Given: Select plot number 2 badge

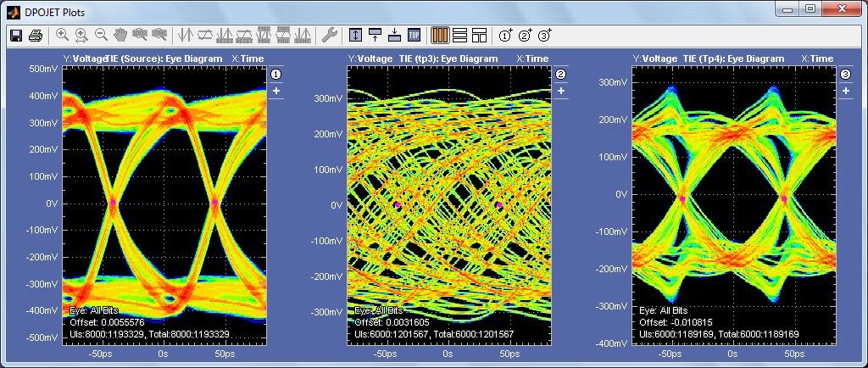Looking at the screenshot, I should [x=560, y=75].
